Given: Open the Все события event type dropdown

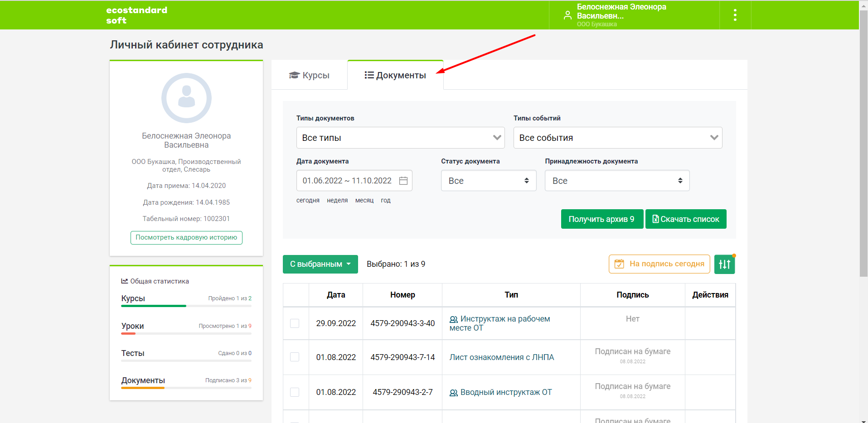Looking at the screenshot, I should click(618, 138).
